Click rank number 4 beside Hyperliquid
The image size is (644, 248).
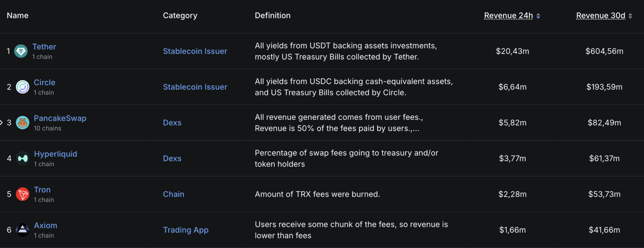[x=9, y=158]
